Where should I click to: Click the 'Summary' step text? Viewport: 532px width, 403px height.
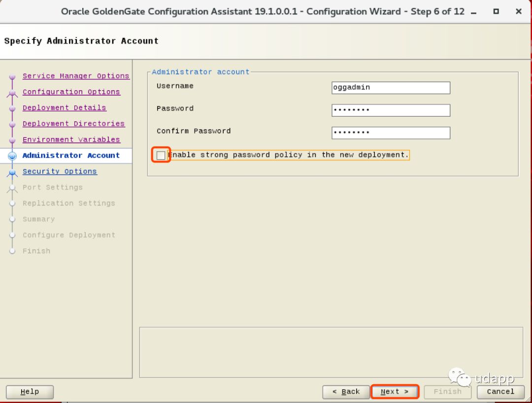(x=39, y=219)
